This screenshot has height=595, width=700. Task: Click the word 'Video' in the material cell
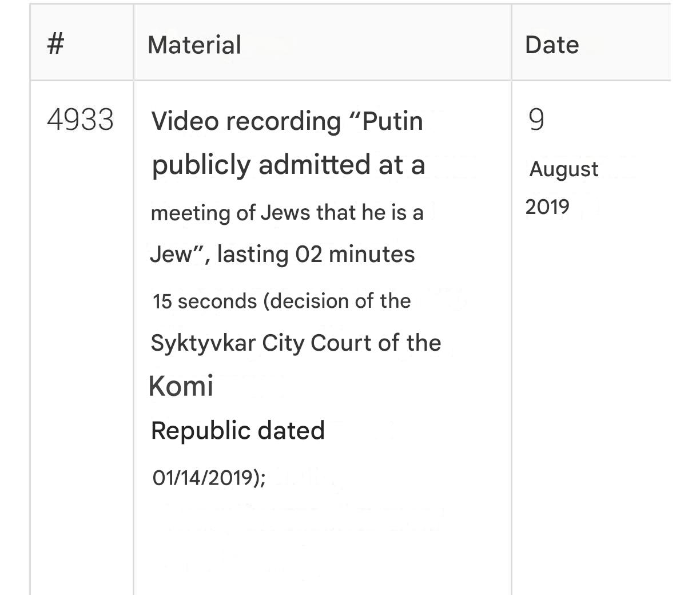click(x=185, y=121)
